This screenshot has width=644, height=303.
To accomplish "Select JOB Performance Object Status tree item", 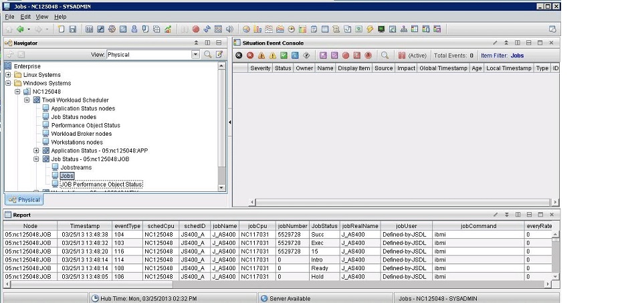I will 101,185.
